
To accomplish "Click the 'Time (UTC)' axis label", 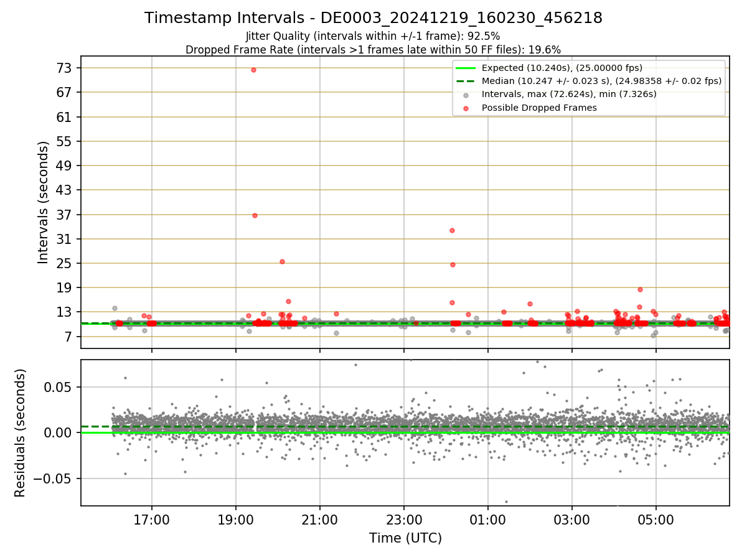I will (x=405, y=538).
